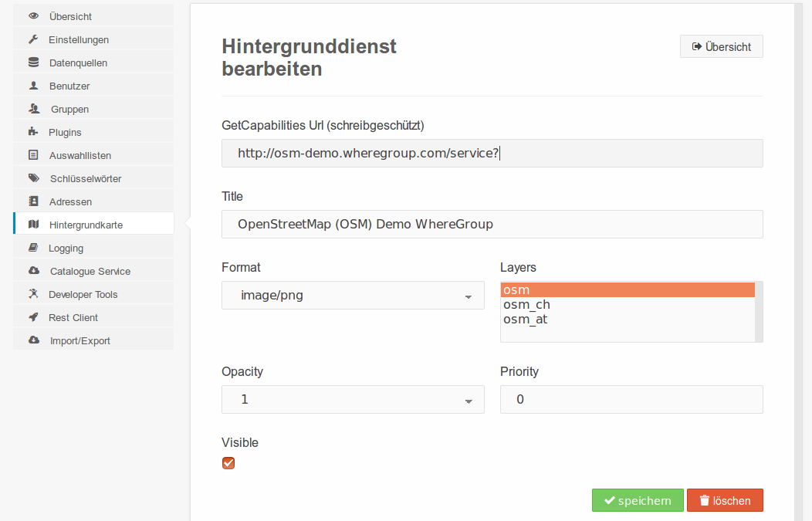Open Import/Export in the sidebar
812x521 pixels.
93,340
